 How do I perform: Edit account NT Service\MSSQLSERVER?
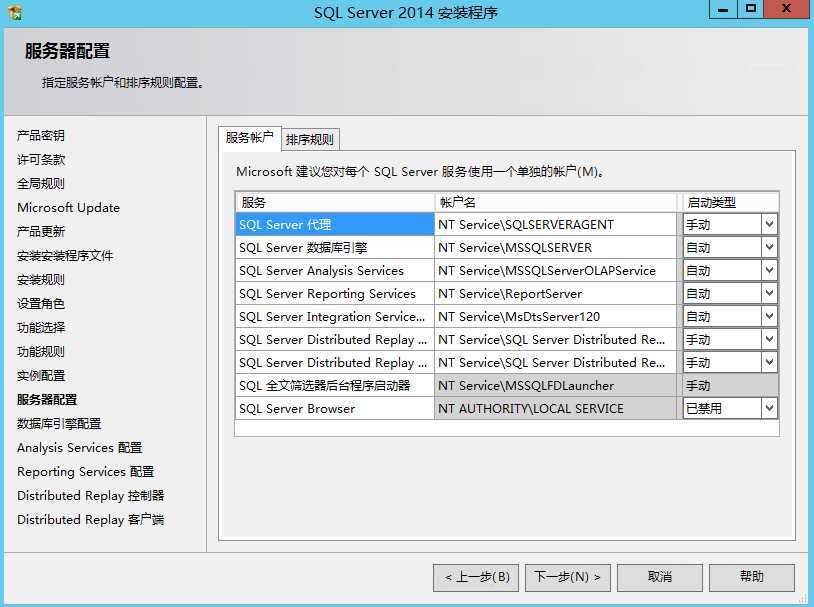pos(555,247)
